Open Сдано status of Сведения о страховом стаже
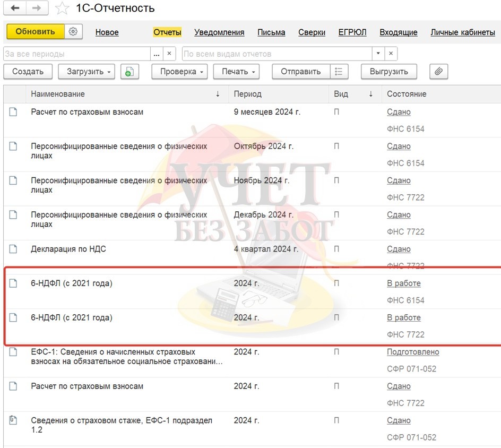Image resolution: width=501 pixels, height=448 pixels. click(x=399, y=420)
